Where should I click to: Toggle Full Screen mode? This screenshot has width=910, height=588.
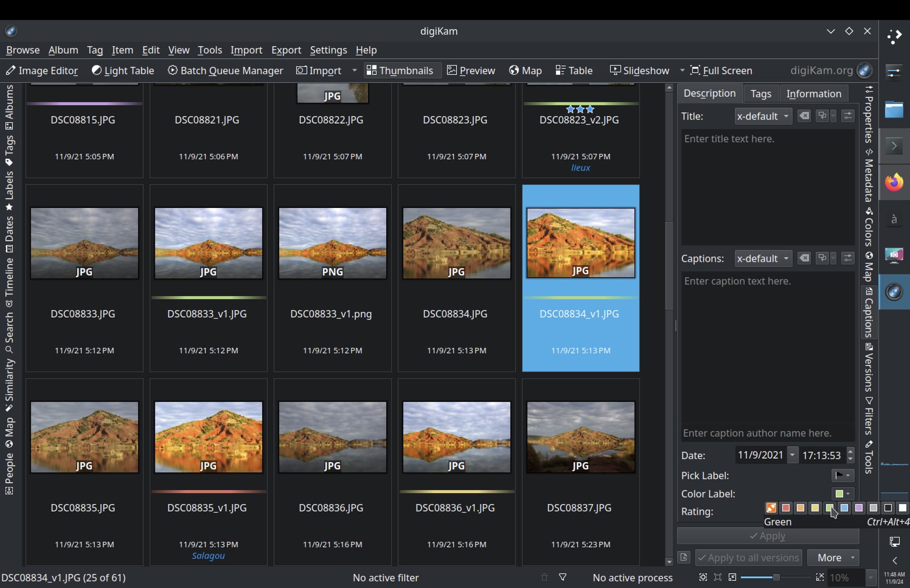click(721, 71)
